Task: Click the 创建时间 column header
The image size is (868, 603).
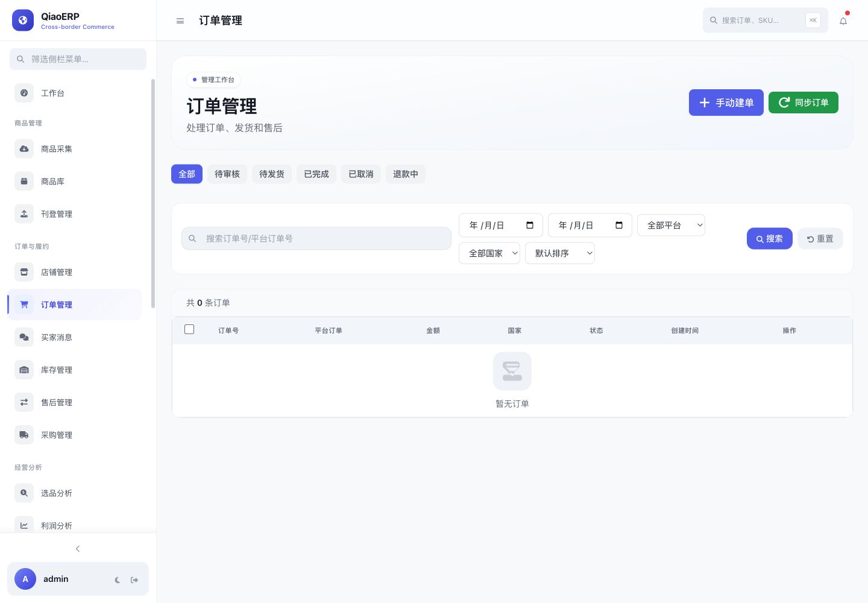Action: coord(685,330)
